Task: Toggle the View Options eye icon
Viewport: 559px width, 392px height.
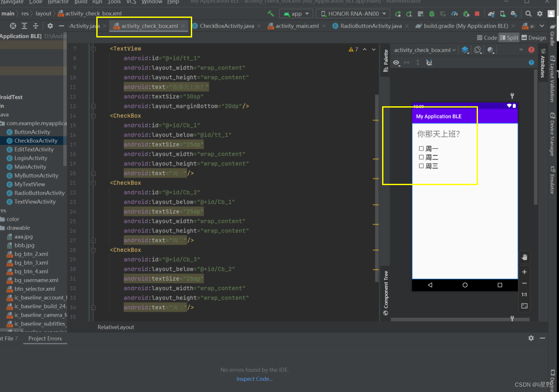Action: [396, 63]
